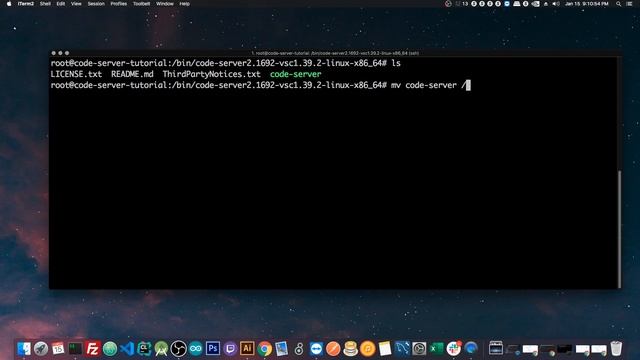640x360 pixels.
Task: Click the terminal window scrollbar
Action: [620, 229]
